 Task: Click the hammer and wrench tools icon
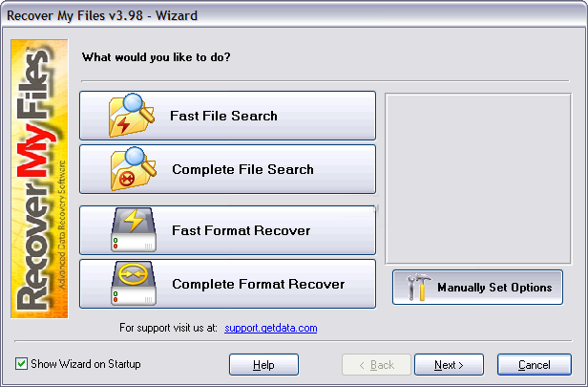(x=418, y=288)
